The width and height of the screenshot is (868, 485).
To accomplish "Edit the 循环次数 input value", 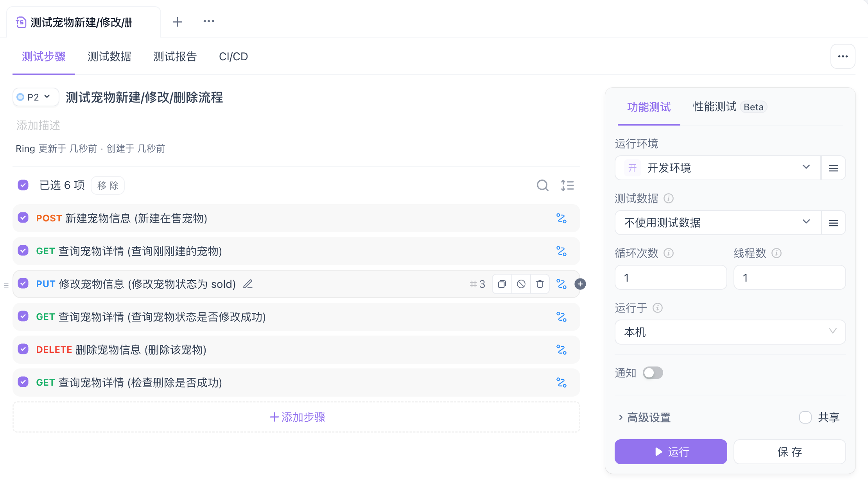I will click(x=670, y=277).
